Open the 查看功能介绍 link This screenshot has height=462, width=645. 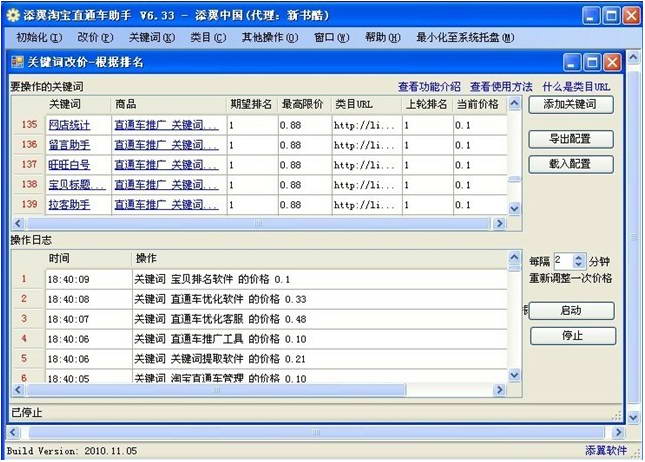[x=429, y=86]
